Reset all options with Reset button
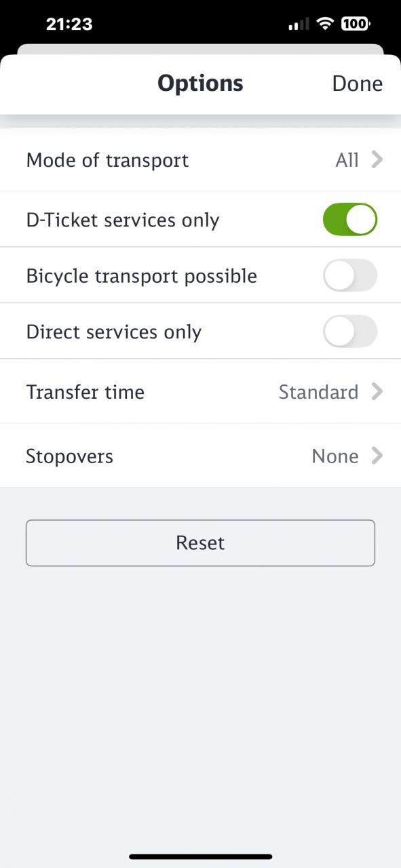Viewport: 401px width, 868px height. (200, 542)
